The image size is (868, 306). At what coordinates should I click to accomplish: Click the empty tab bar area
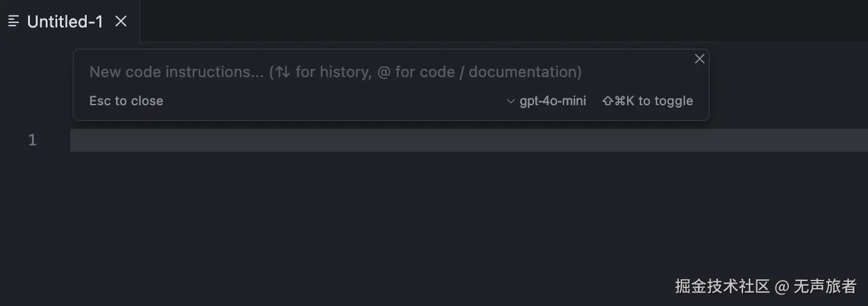pos(497,22)
